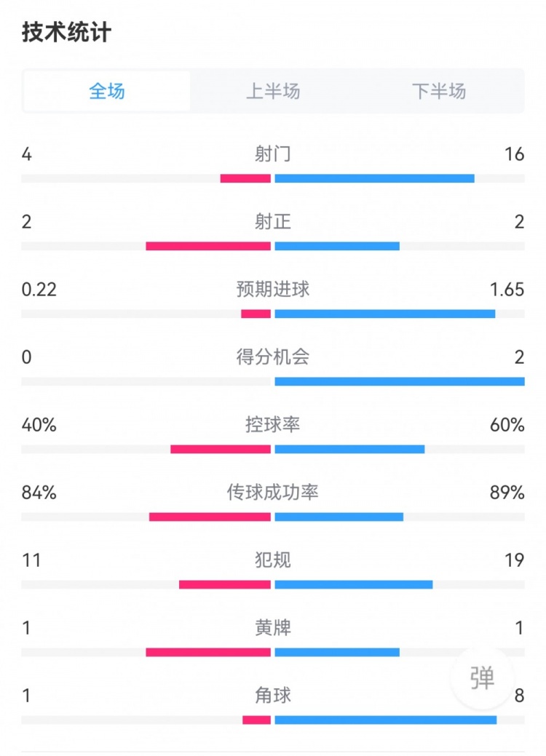
Task: Click the 84% pass accuracy value
Action: pos(39,493)
